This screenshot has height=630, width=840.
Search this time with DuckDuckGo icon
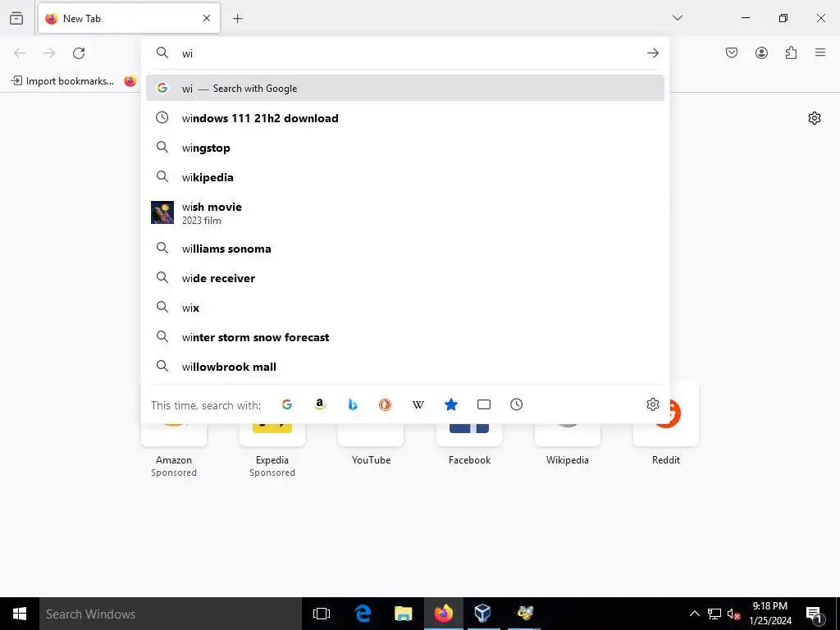386,404
